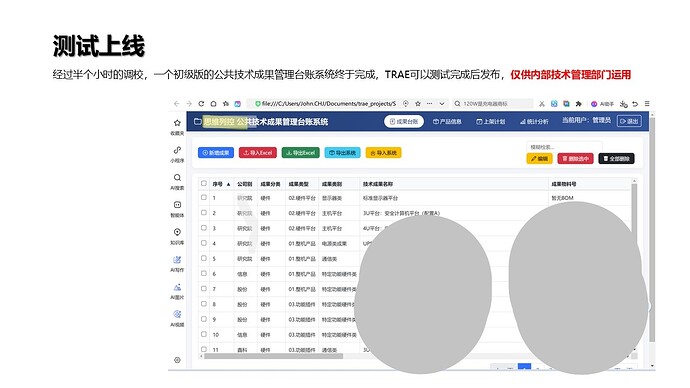Open AI搜索 in the browser sidebar
Screen dimensions: 690x388
click(177, 181)
